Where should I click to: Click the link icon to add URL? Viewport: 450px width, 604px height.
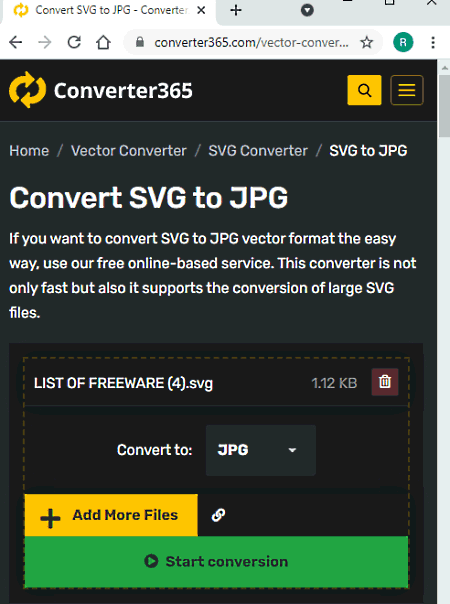pos(218,515)
